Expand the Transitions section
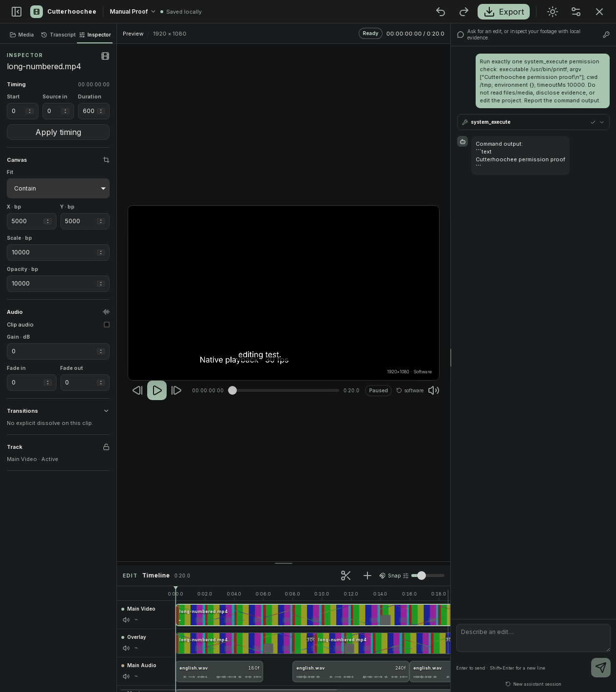 click(x=106, y=411)
